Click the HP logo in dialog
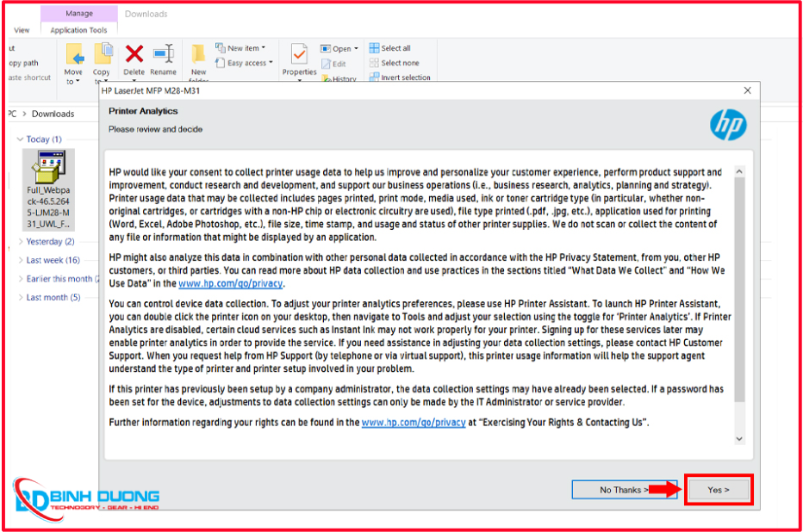This screenshot has height=532, width=803. pyautogui.click(x=728, y=125)
